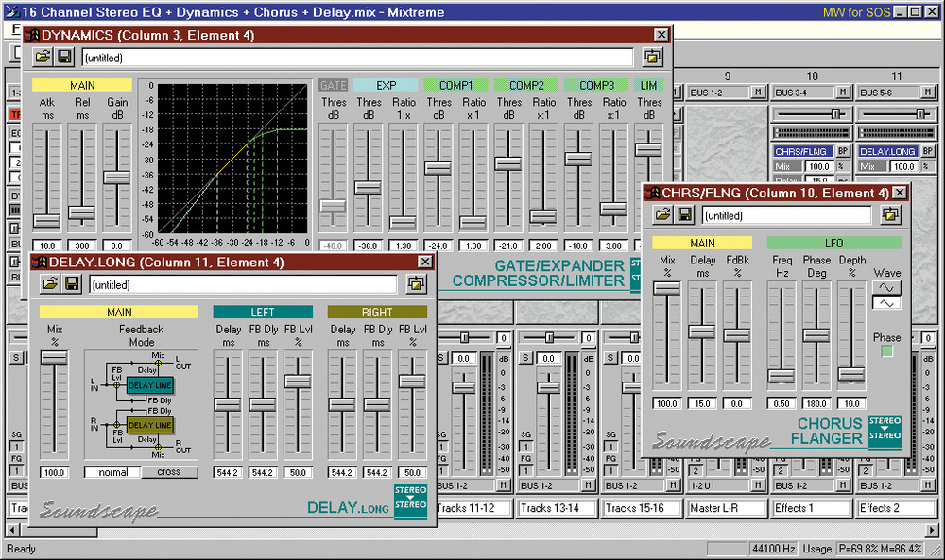
Task: Select the sine Wave shape button
Action: (x=885, y=287)
